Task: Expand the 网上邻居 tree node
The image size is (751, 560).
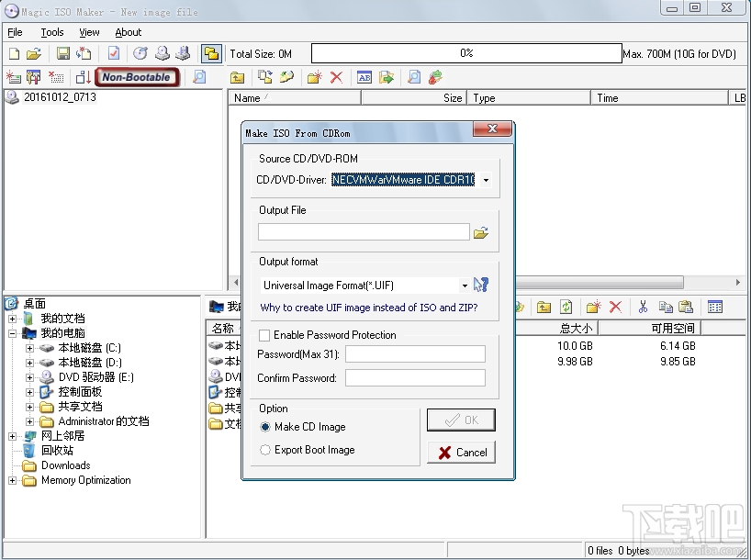Action: tap(13, 436)
